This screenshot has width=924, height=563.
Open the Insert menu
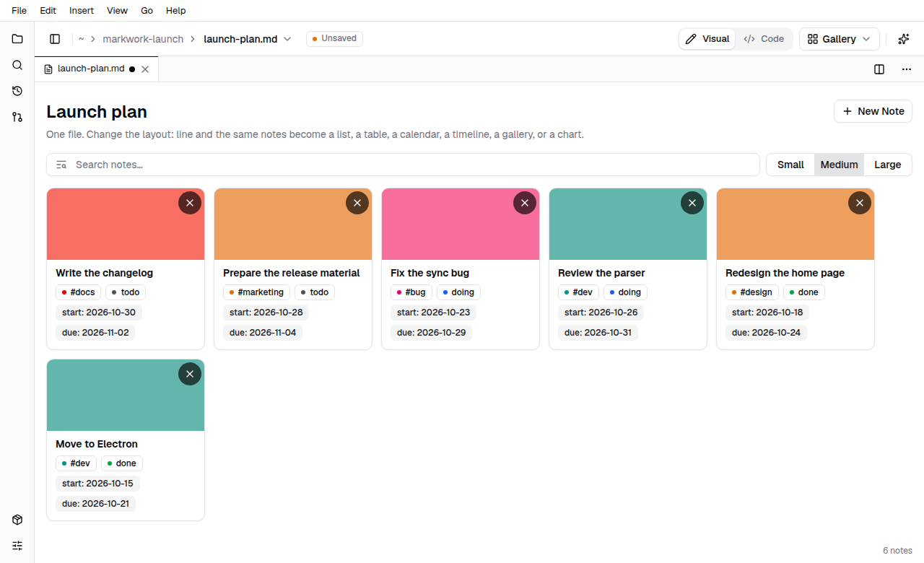click(82, 11)
